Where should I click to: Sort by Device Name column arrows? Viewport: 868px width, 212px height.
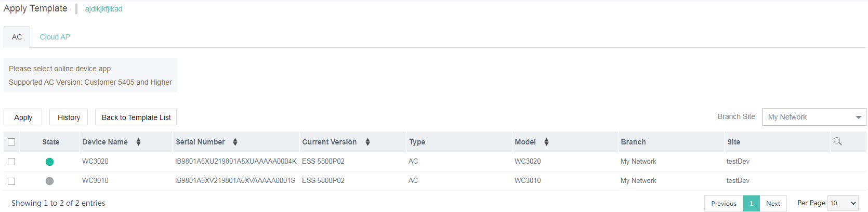click(x=138, y=142)
